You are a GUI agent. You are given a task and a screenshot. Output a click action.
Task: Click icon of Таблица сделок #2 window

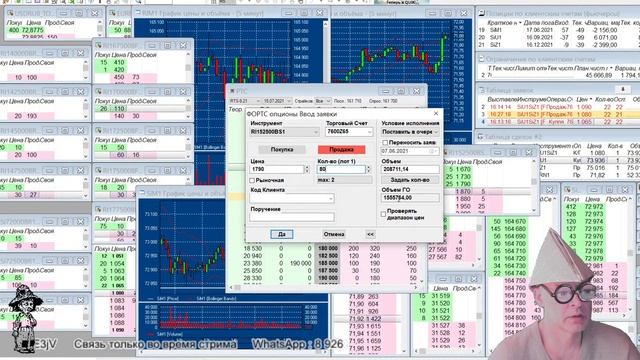click(480, 137)
